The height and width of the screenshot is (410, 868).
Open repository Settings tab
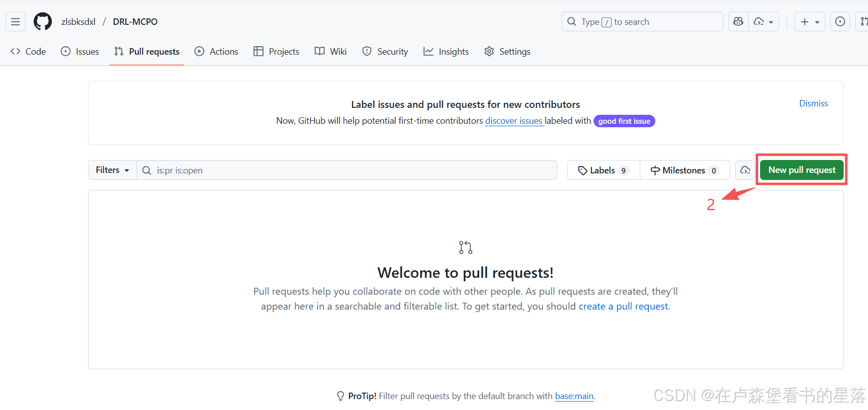coord(507,52)
